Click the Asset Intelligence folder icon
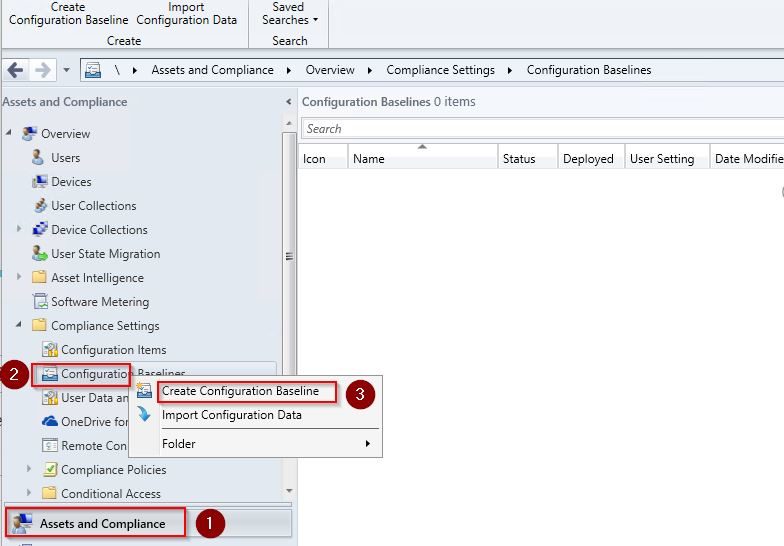 point(39,278)
